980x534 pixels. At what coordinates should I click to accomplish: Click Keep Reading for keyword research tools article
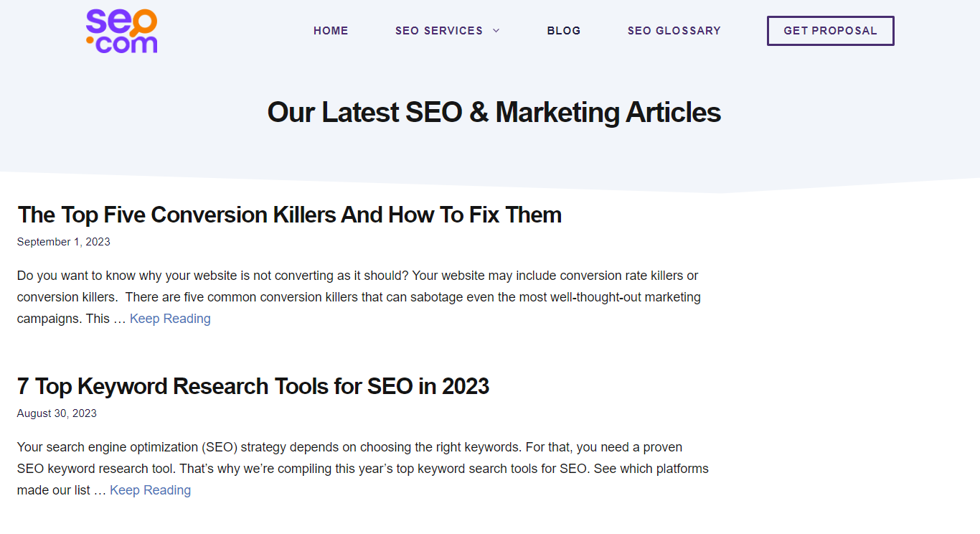(150, 490)
